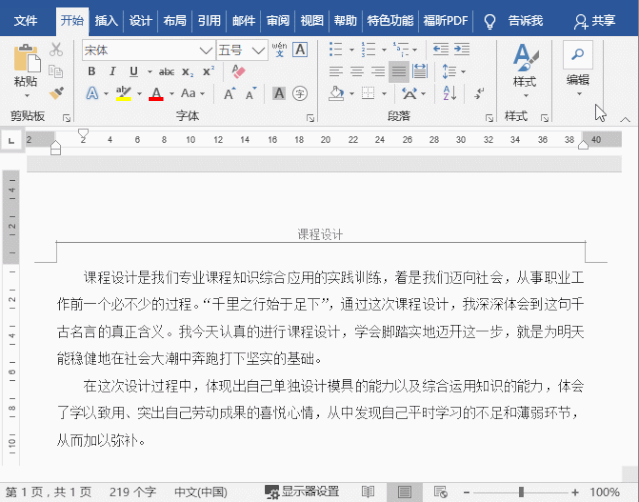Adjust the zoom slider handle

(x=521, y=492)
